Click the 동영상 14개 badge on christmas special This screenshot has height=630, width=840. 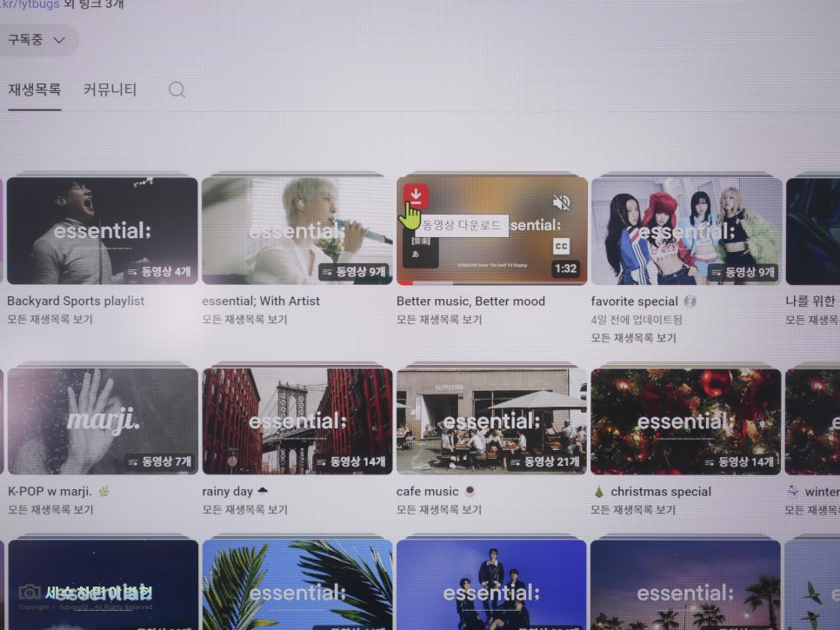(740, 462)
